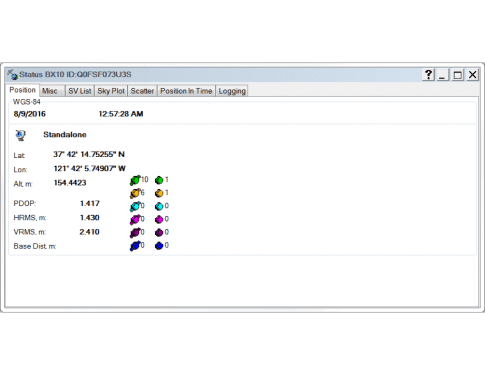Viewport: 485px width, 375px height.
Task: Select the Scatter tab
Action: (x=142, y=91)
